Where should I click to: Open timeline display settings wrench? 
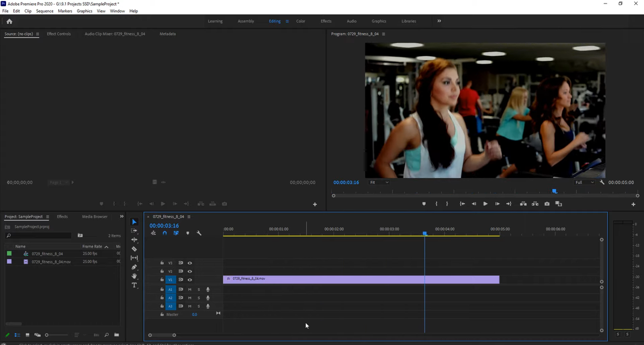point(199,233)
